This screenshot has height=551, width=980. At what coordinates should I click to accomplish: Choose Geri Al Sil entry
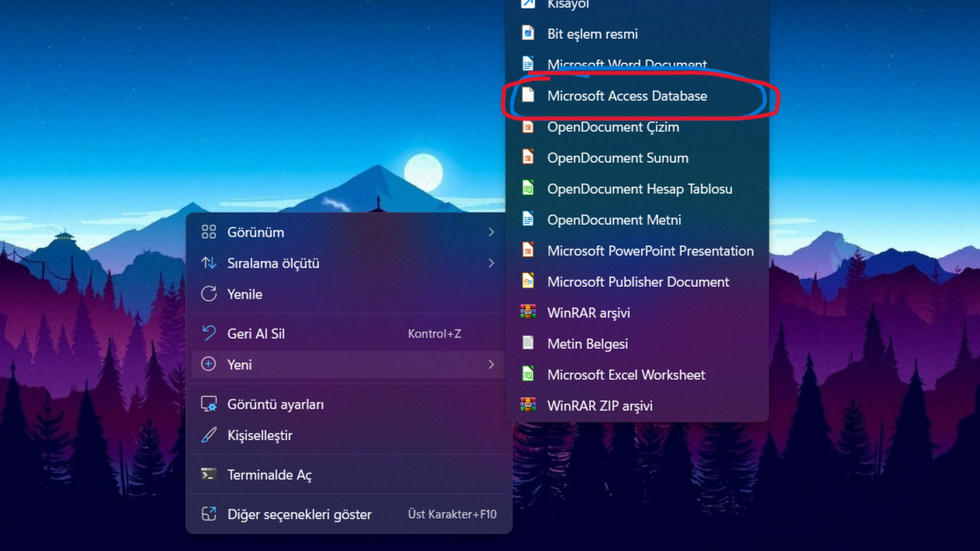[x=348, y=334]
